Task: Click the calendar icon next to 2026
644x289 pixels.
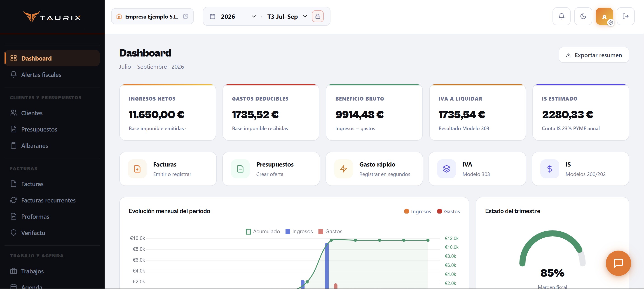Action: coord(213,16)
